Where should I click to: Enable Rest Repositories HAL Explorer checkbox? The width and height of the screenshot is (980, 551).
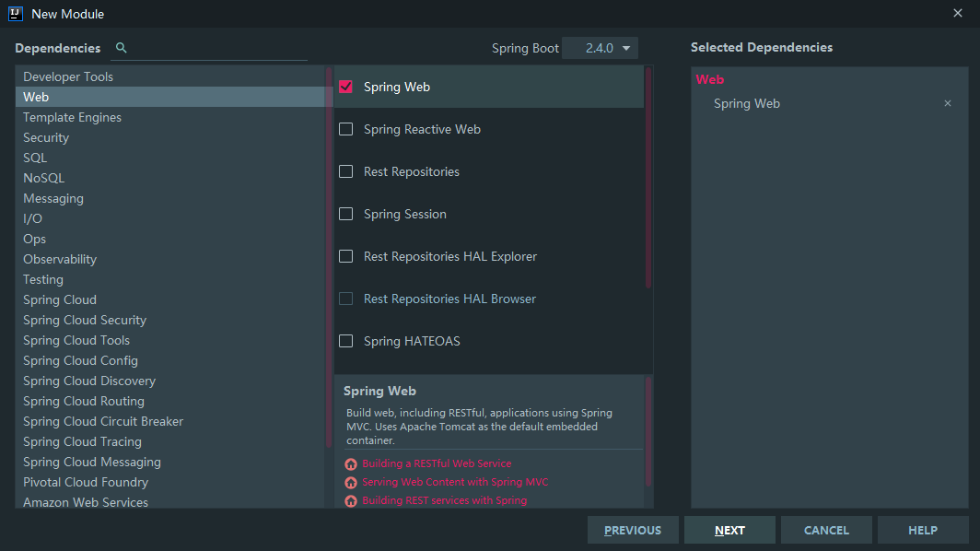coord(345,256)
